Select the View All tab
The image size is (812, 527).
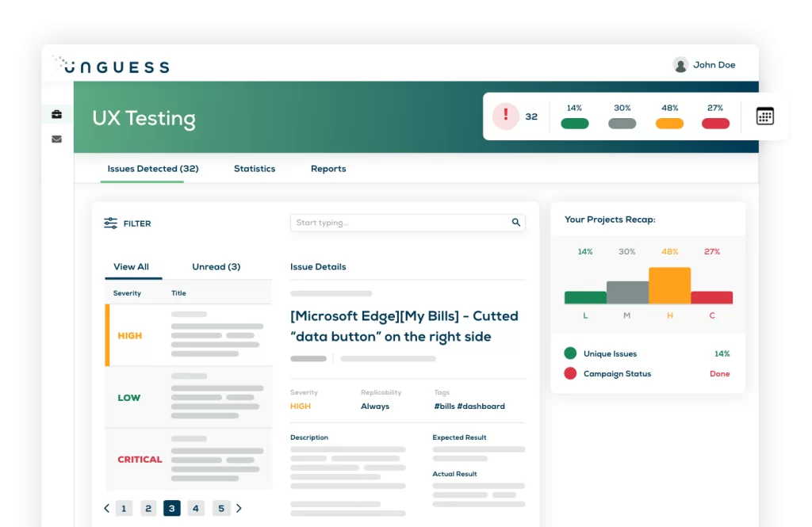click(x=131, y=267)
